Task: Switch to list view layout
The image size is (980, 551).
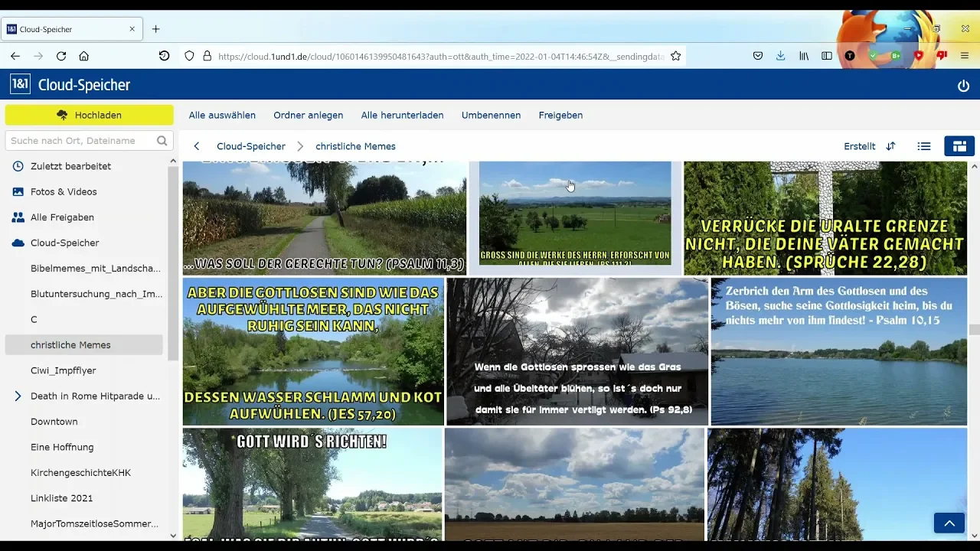Action: [x=924, y=146]
